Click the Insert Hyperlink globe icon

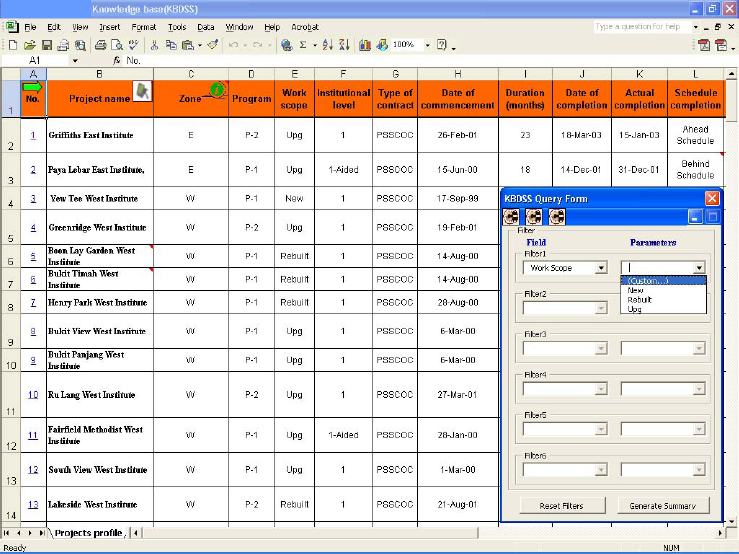point(286,45)
